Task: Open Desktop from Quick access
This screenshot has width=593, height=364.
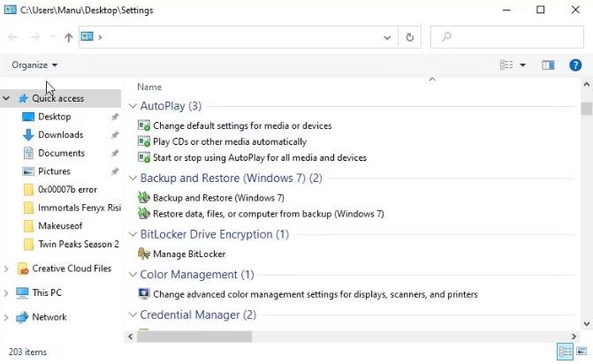Action: (x=55, y=117)
